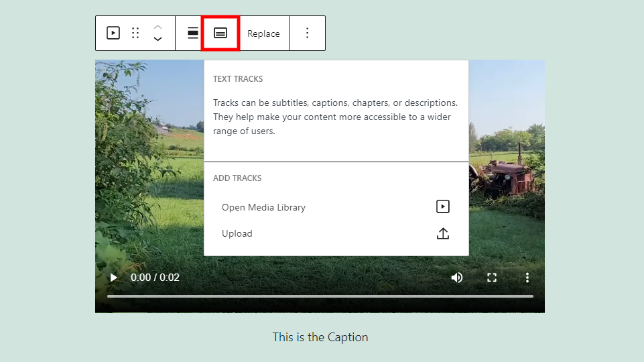This screenshot has width=644, height=362.
Task: Choose Upload under Add Tracks
Action: tap(237, 233)
